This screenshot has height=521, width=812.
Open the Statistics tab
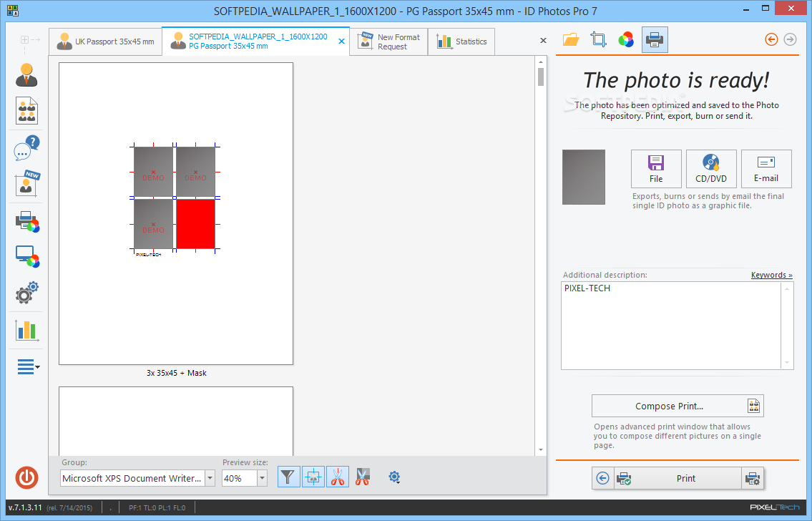point(461,42)
